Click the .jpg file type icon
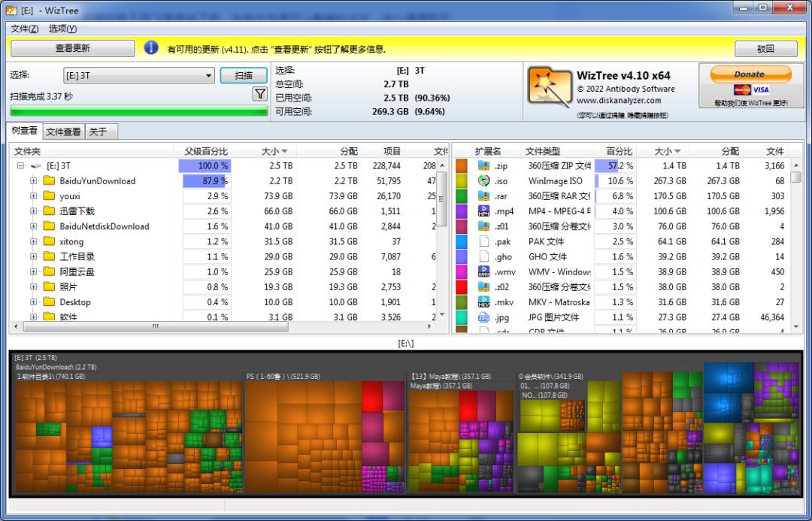Screen dimensions: 812x521 point(483,317)
